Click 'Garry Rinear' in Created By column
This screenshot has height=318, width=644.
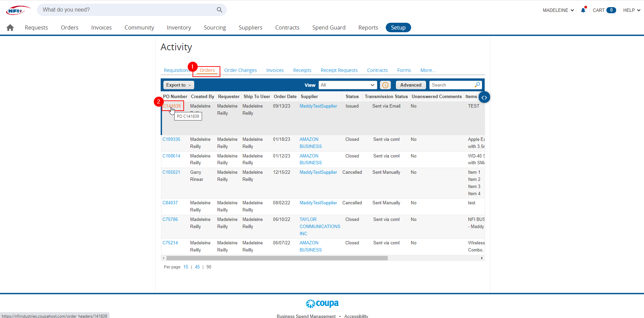197,176
